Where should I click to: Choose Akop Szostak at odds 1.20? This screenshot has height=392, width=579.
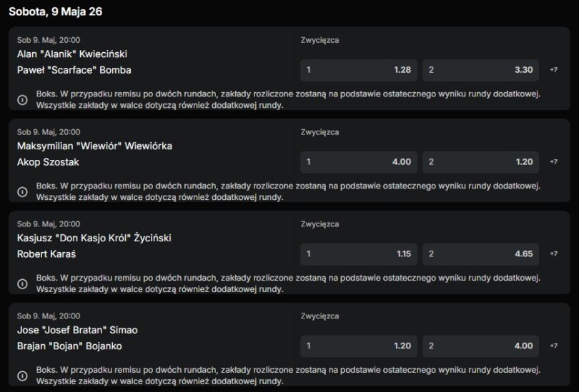481,162
